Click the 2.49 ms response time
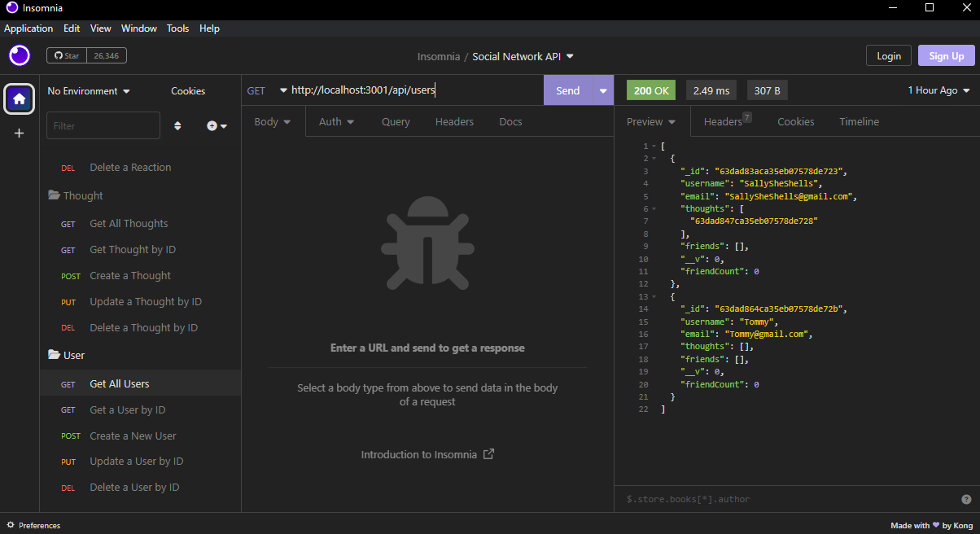Image resolution: width=980 pixels, height=534 pixels. point(711,90)
